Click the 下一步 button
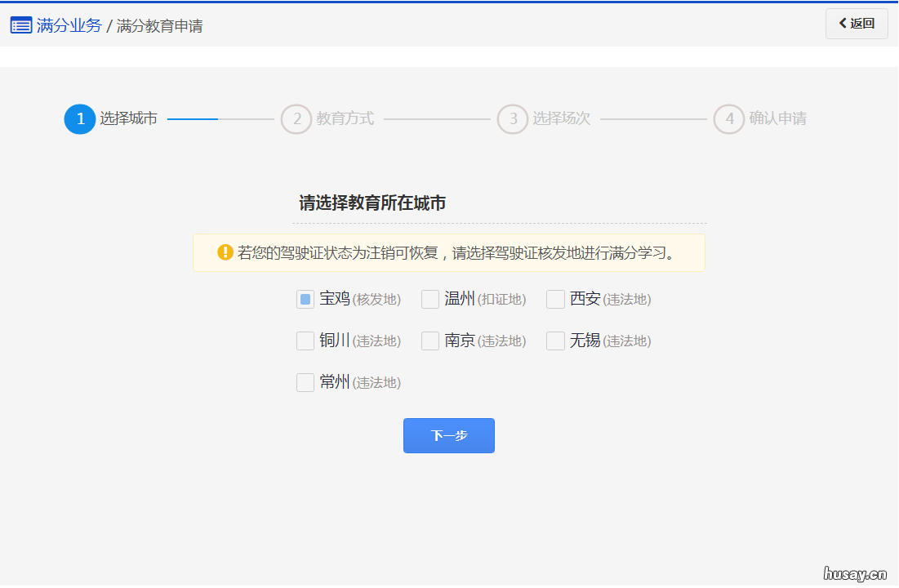This screenshot has height=588, width=899. pyautogui.click(x=448, y=435)
